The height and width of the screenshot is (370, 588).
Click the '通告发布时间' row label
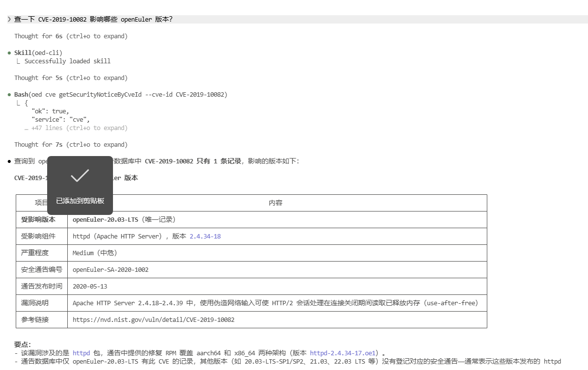point(42,286)
